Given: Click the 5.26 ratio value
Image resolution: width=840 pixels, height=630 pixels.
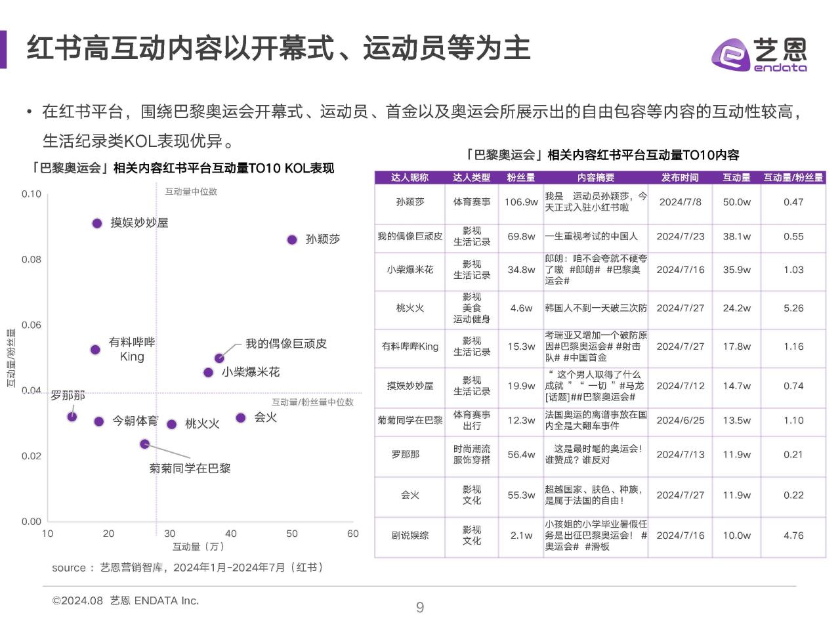Looking at the screenshot, I should (793, 308).
